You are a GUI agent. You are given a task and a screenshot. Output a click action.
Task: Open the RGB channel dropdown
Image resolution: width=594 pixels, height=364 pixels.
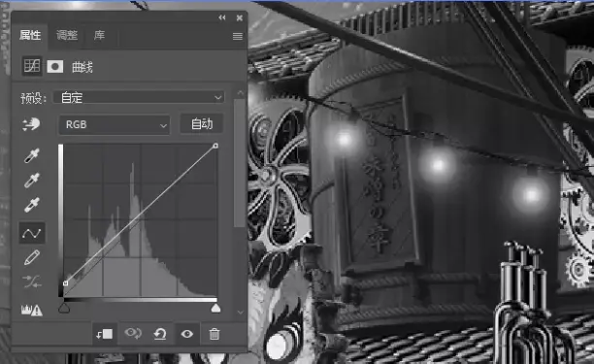click(115, 124)
